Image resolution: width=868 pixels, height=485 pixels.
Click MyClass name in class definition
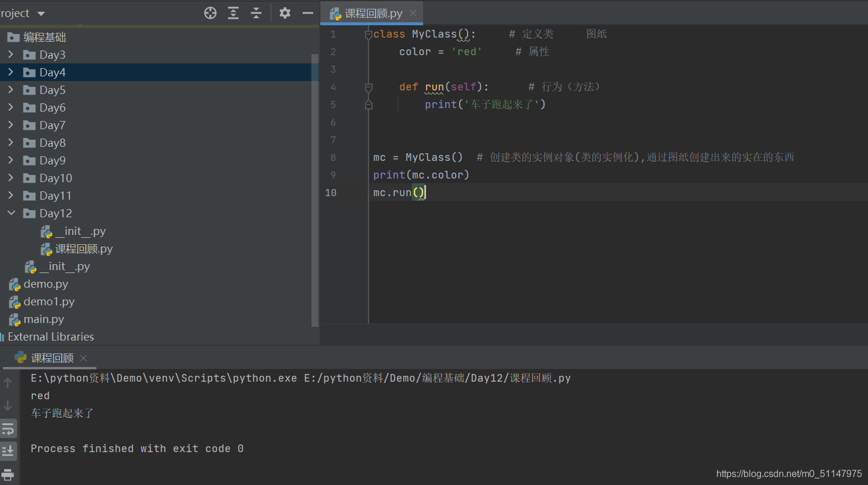(434, 34)
